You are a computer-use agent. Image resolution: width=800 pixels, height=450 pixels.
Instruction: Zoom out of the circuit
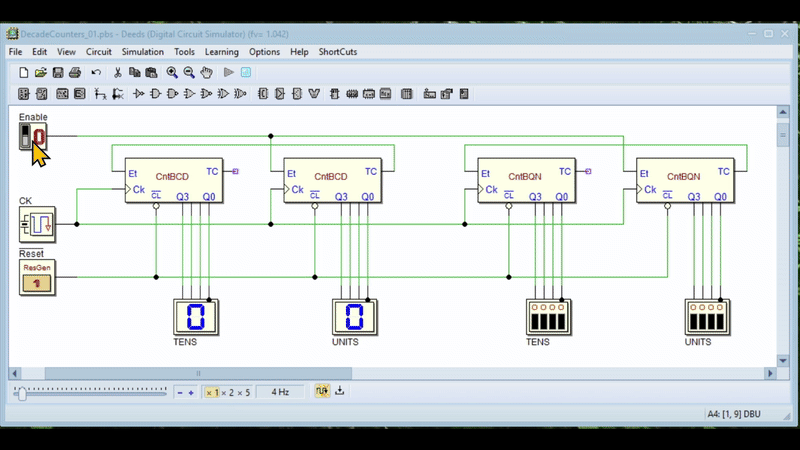click(x=189, y=72)
